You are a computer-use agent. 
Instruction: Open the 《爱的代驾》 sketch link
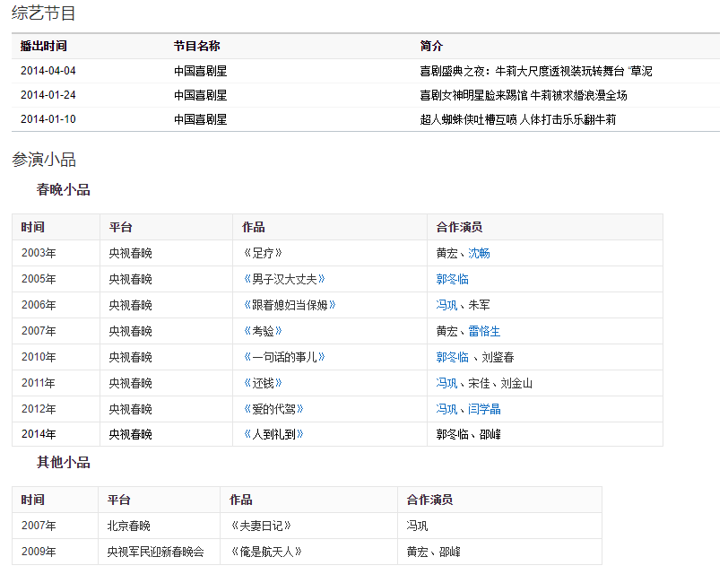pyautogui.click(x=273, y=409)
